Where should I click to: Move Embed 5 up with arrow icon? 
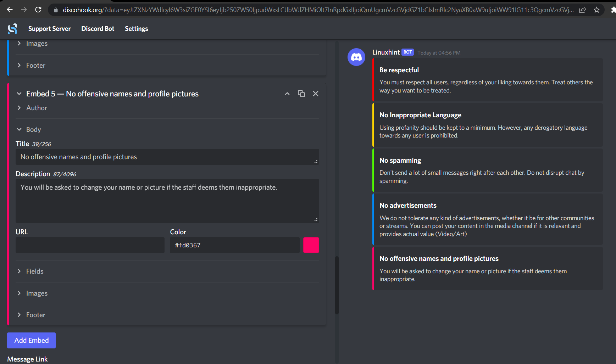[287, 94]
